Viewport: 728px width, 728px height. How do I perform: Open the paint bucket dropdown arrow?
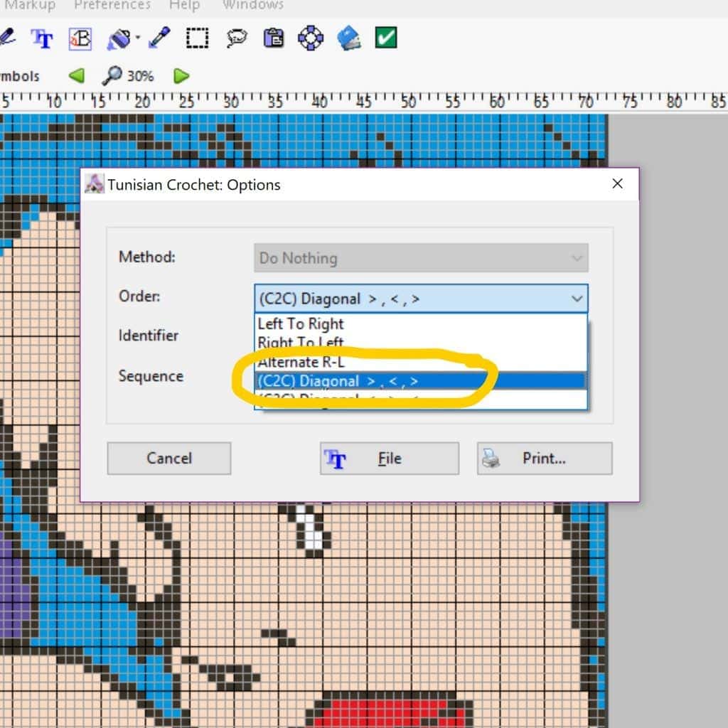click(x=138, y=37)
